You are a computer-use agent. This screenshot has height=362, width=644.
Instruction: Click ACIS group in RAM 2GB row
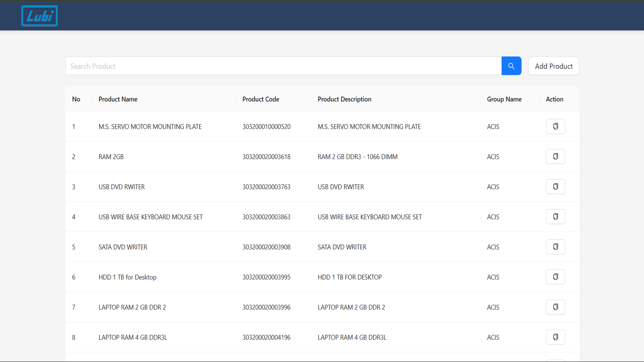pos(493,157)
